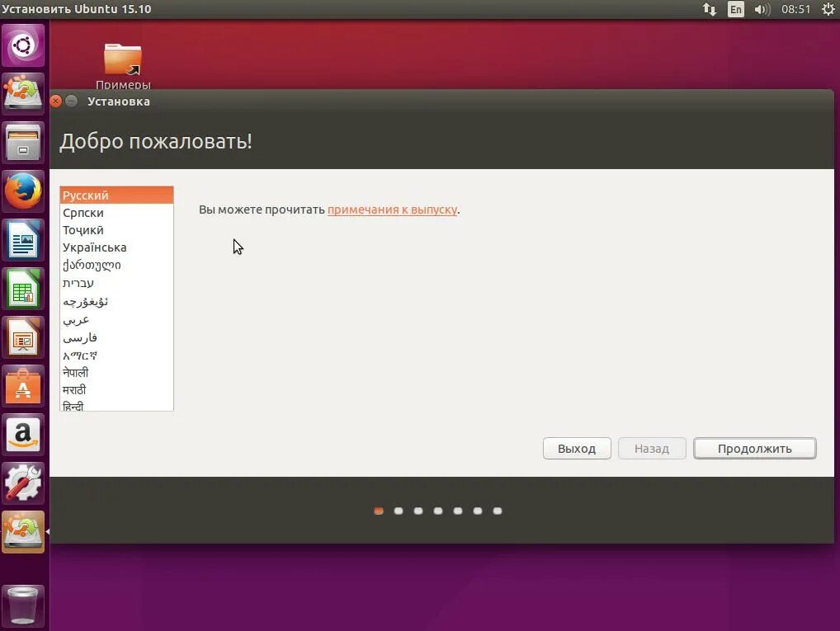Image resolution: width=840 pixels, height=631 pixels.
Task: Open the Примеры desktop folder
Action: click(123, 66)
